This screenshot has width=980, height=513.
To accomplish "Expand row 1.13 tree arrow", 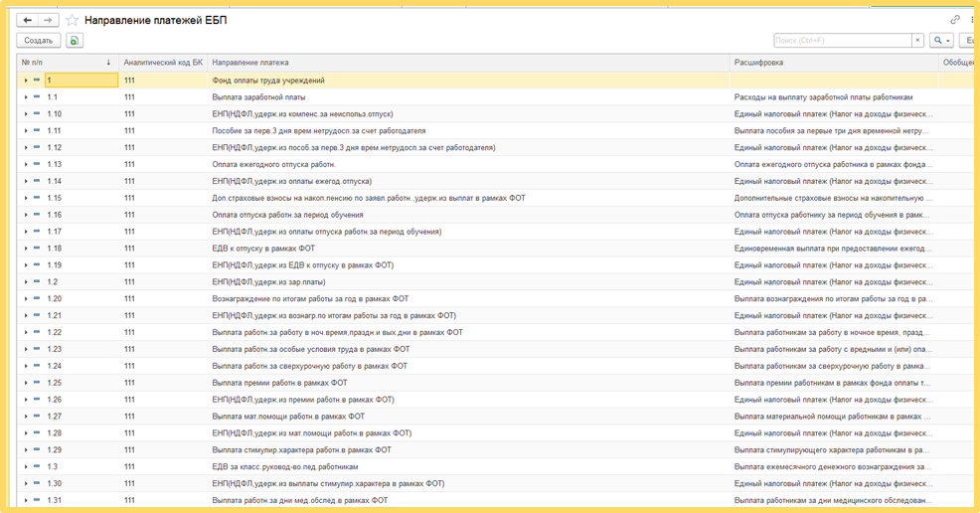I will pyautogui.click(x=26, y=164).
